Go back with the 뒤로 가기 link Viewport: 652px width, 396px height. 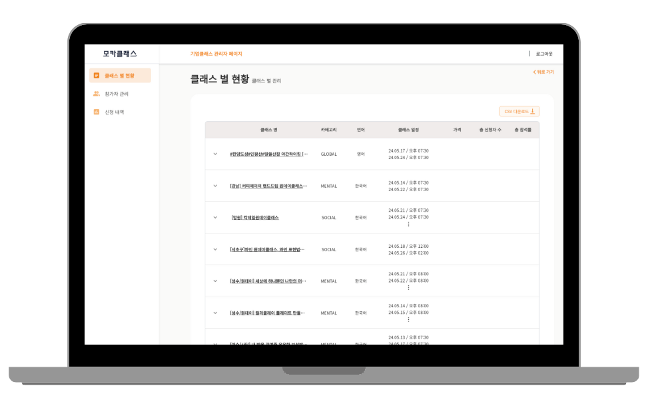coord(543,72)
